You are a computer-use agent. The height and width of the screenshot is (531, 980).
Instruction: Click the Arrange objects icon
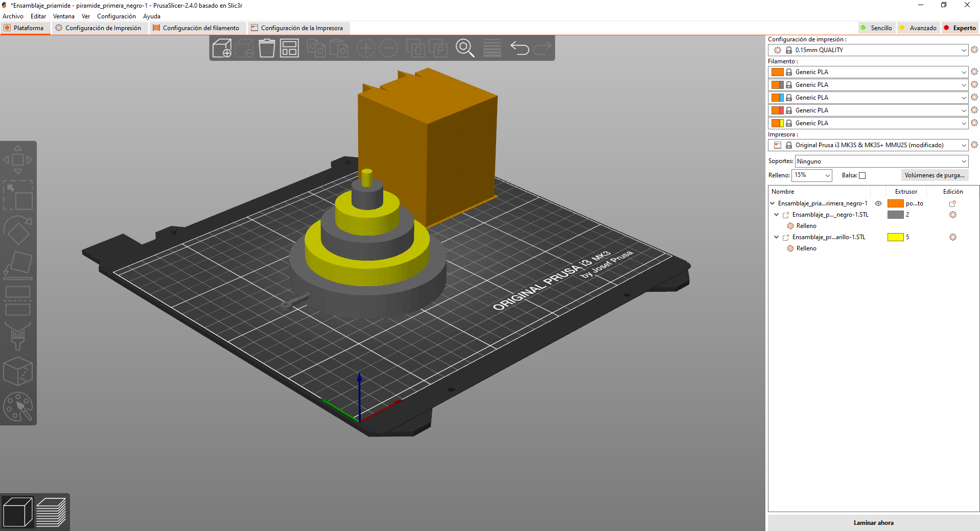point(289,49)
